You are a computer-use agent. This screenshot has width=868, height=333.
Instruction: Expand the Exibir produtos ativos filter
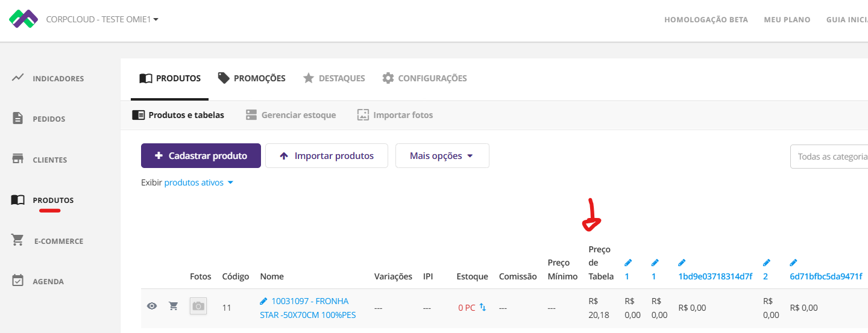pos(198,182)
